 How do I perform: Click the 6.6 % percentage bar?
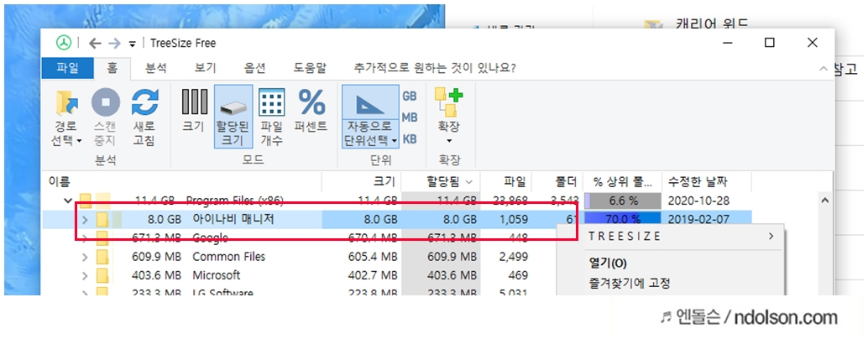pos(623,201)
